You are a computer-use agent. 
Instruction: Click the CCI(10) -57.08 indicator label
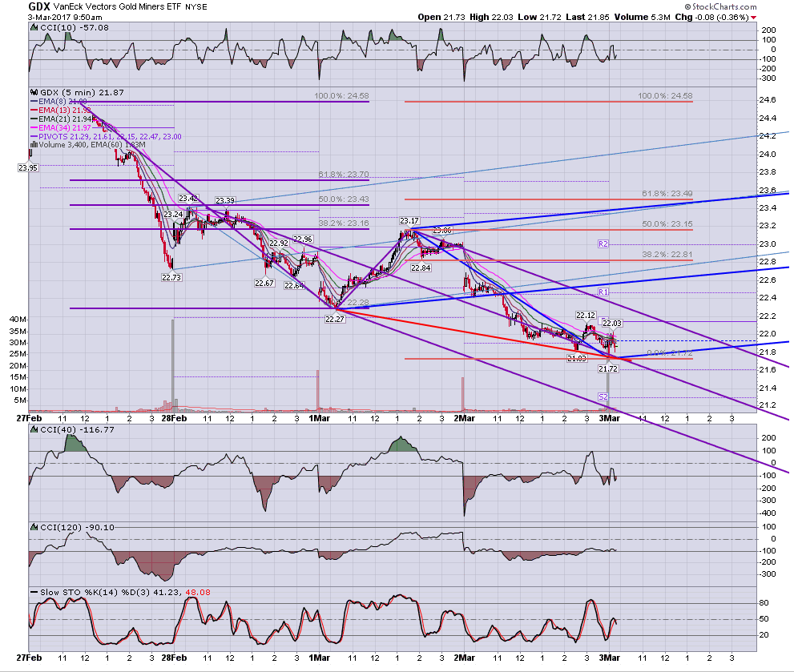pyautogui.click(x=75, y=28)
